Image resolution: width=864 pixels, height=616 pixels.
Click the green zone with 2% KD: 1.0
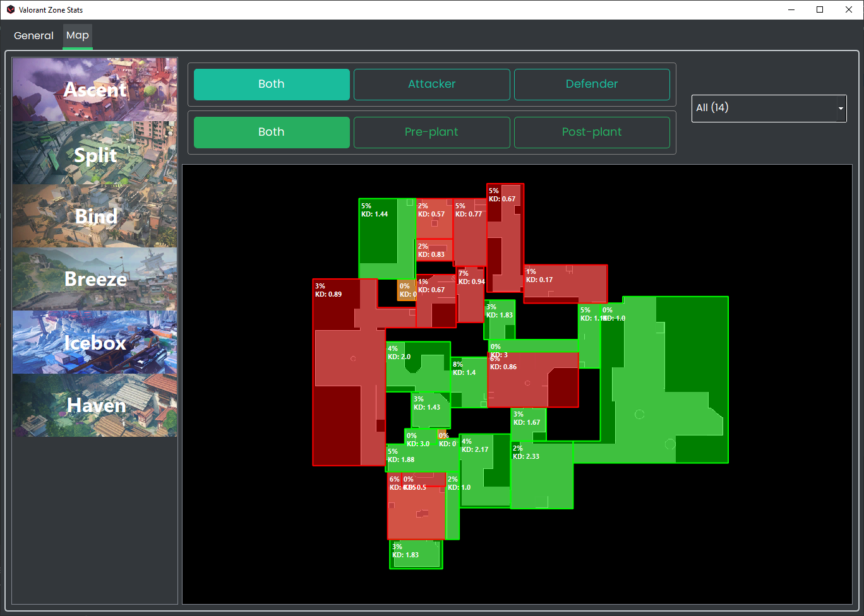(453, 506)
